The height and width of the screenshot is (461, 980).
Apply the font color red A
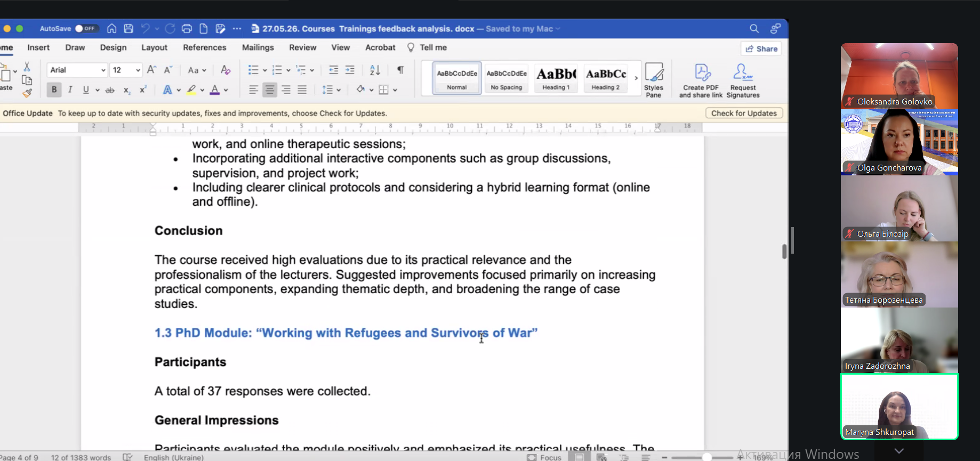point(215,90)
